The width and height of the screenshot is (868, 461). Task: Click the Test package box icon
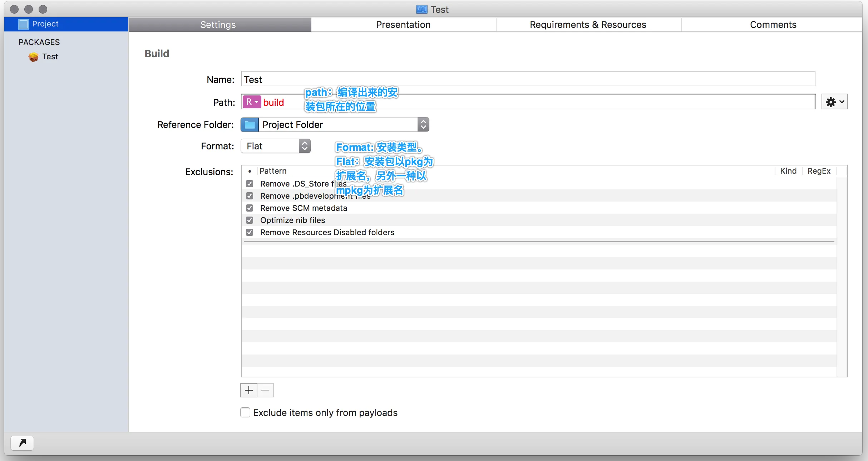33,57
